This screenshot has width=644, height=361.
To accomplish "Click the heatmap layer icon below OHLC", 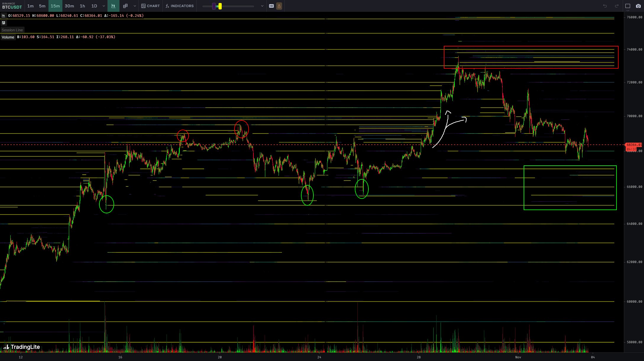I will click(4, 23).
